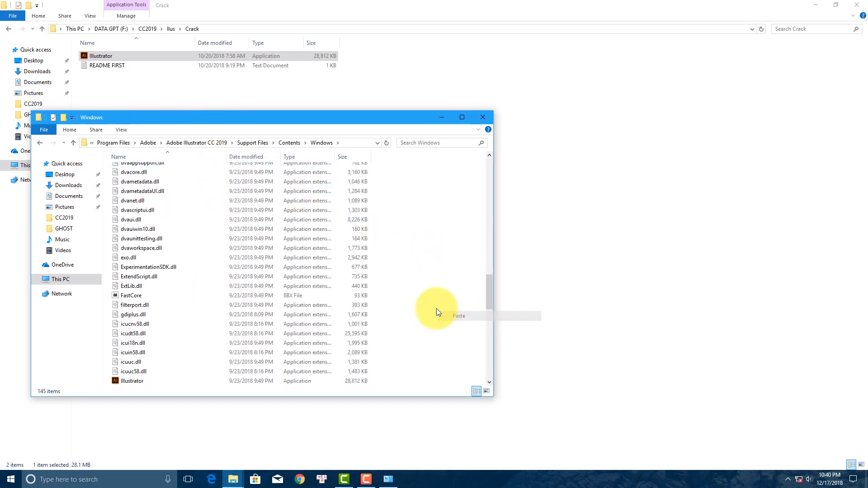Open the Share tab in Windows window
The image size is (868, 488).
[x=96, y=130]
